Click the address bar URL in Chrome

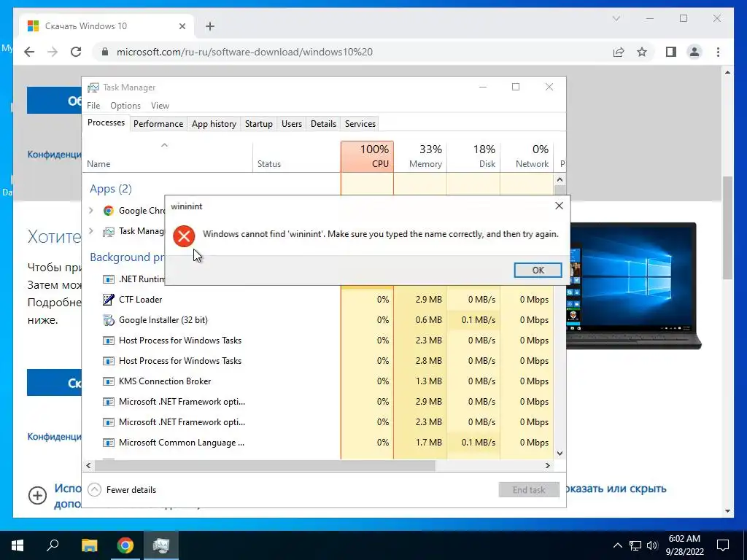[244, 52]
